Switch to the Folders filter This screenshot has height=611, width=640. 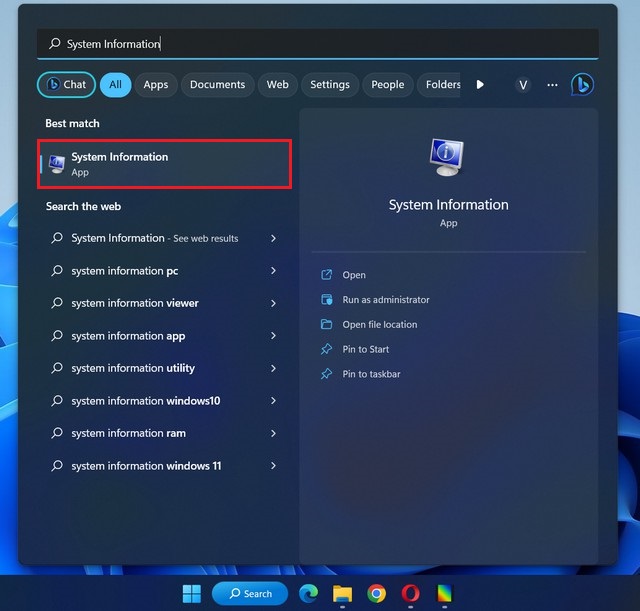[x=439, y=84]
